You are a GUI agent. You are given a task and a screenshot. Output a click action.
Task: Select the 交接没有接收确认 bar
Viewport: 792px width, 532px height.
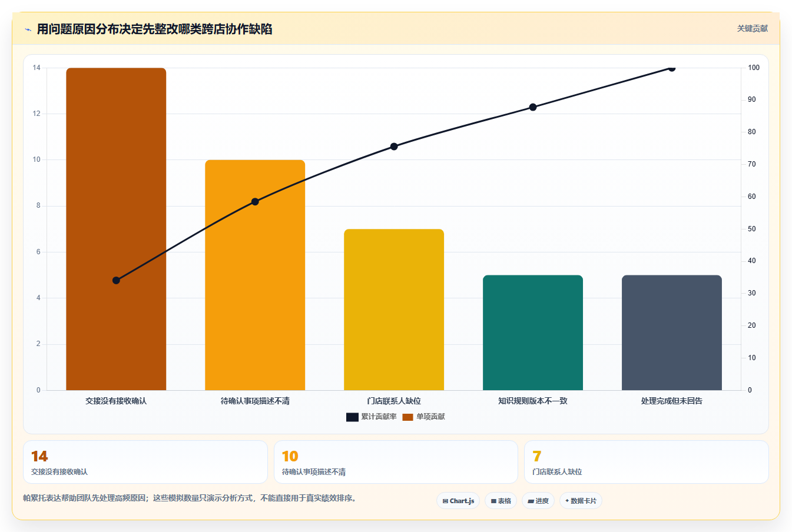click(116, 229)
